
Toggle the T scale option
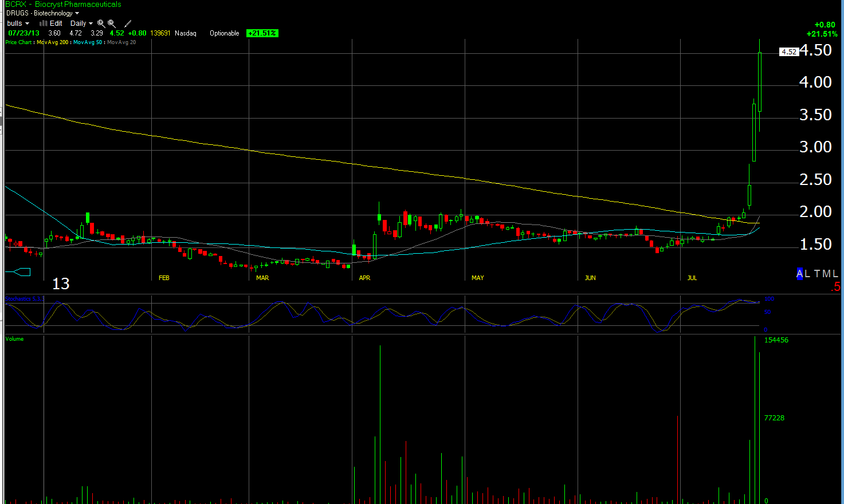click(817, 274)
